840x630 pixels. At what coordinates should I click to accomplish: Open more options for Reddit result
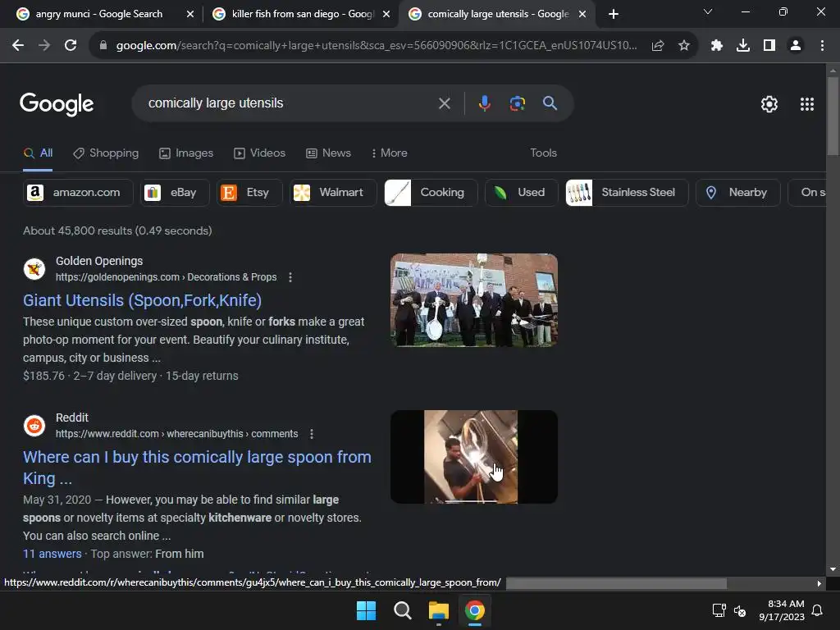312,434
